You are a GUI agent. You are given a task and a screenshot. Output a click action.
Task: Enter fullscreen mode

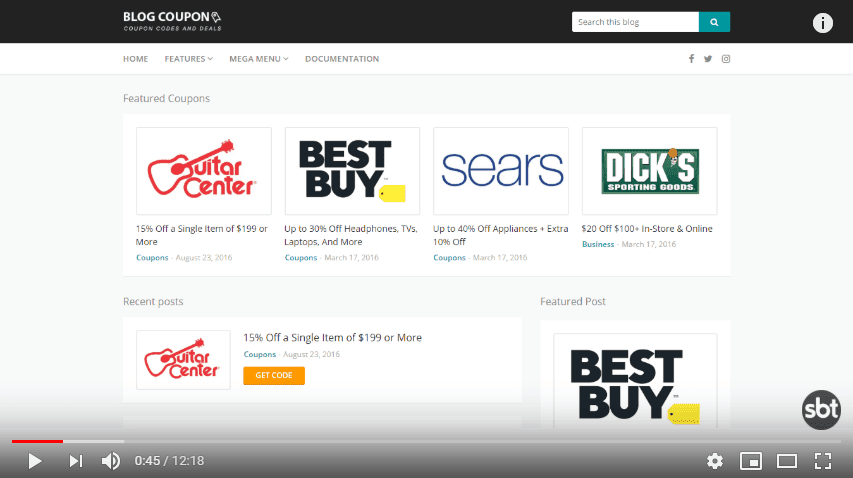point(823,461)
